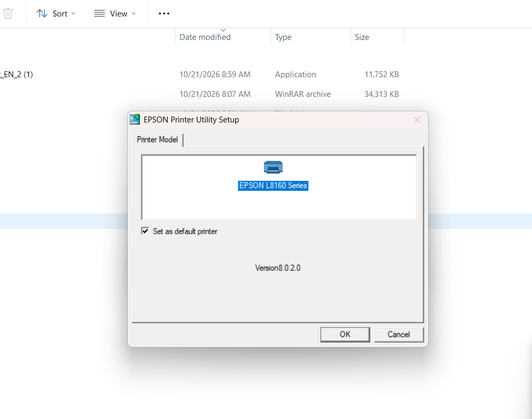Viewport: 532px width, 419px height.
Task: Expand the Sort dropdown chevron
Action: pos(73,14)
